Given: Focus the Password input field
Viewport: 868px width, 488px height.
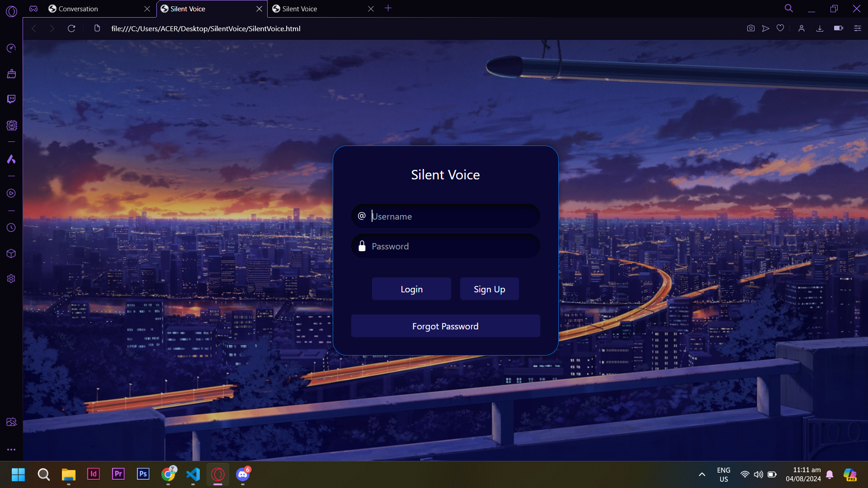Looking at the screenshot, I should point(452,246).
